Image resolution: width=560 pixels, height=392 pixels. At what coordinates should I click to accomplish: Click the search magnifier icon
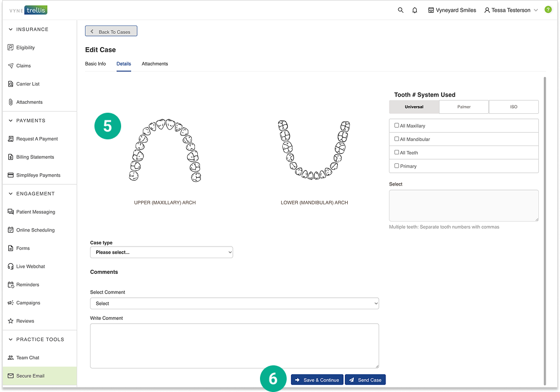[x=401, y=10]
